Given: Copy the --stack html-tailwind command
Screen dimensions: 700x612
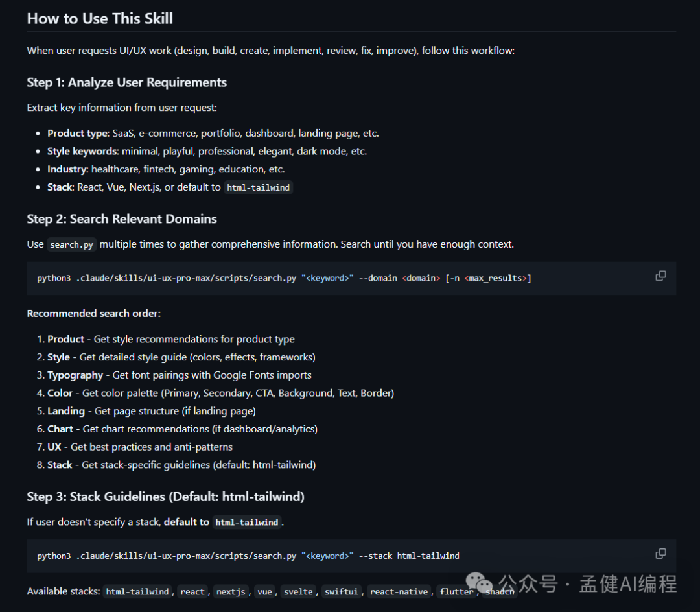Looking at the screenshot, I should pyautogui.click(x=660, y=554).
